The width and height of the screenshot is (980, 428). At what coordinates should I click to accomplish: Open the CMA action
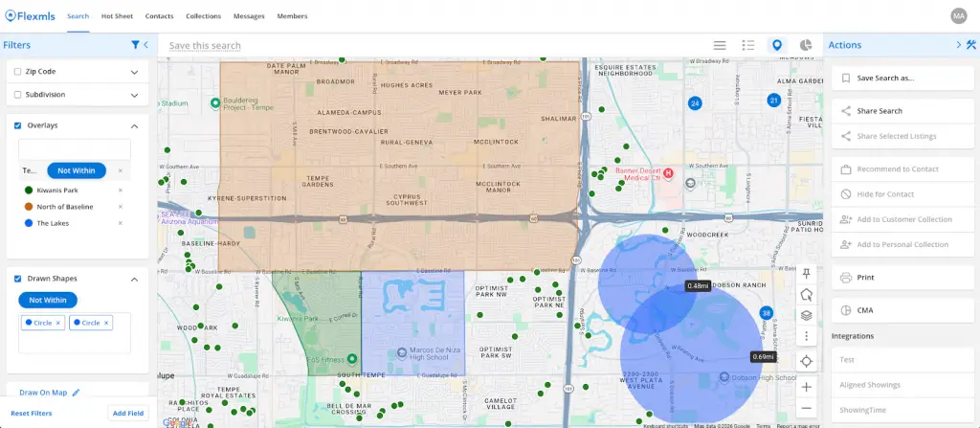(x=902, y=310)
